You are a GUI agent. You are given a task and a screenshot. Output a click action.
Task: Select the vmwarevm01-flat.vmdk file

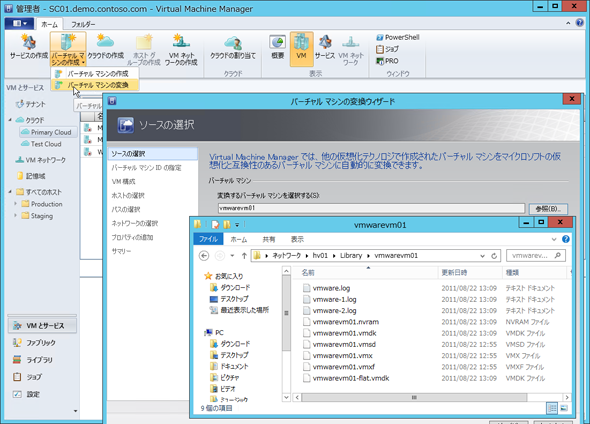click(351, 378)
